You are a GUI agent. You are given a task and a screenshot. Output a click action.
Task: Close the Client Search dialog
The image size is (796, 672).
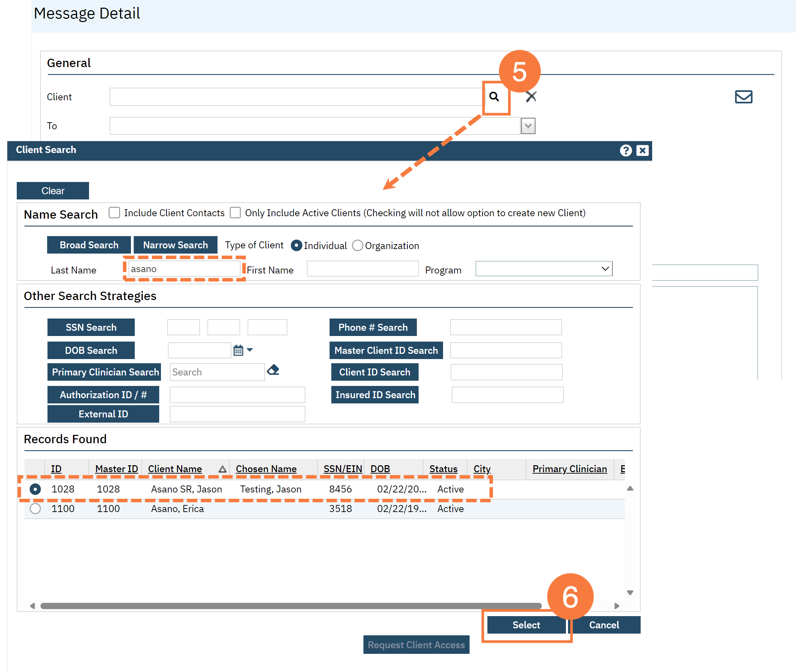point(642,151)
